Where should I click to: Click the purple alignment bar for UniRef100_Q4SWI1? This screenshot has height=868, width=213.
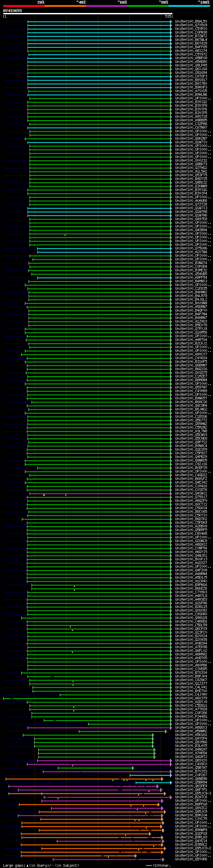point(101,494)
